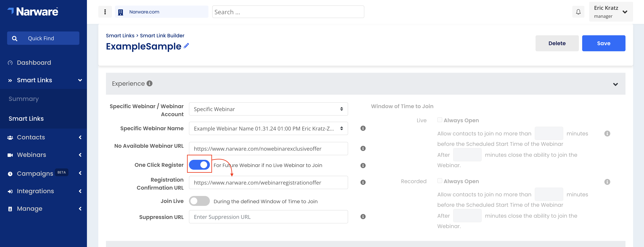Open Webinars menu item
Viewport: 644px width, 247px height.
click(32, 155)
